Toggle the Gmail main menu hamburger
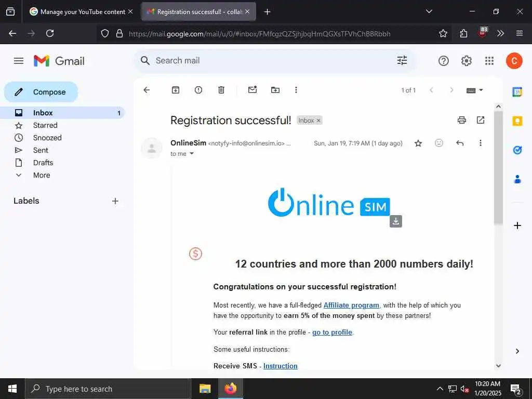 point(19,61)
